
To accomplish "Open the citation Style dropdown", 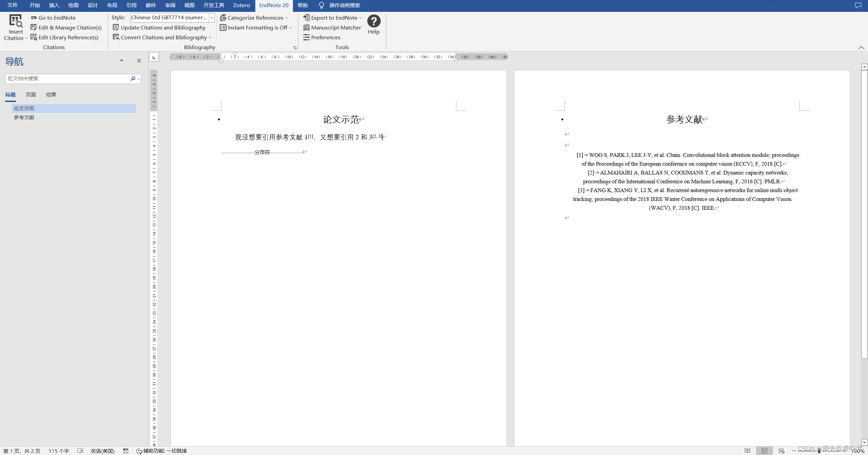I will (212, 18).
